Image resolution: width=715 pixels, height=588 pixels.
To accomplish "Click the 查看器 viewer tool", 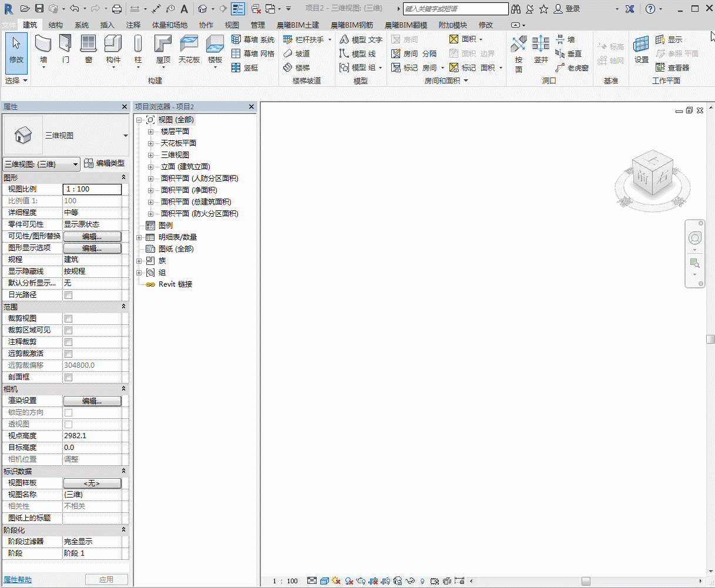I will tap(672, 68).
